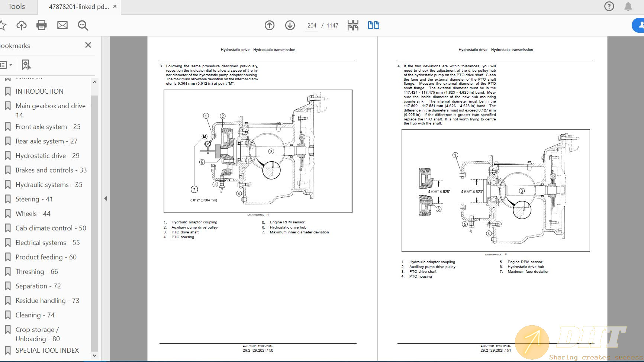Switch to two-page view icon

[374, 25]
